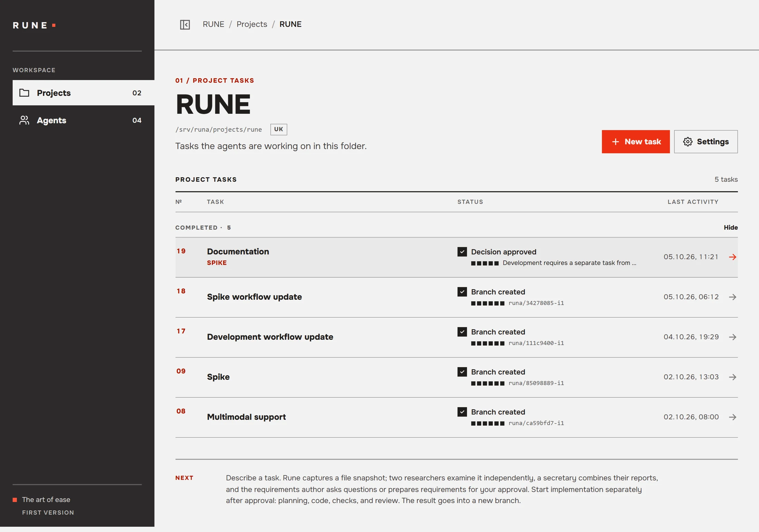The width and height of the screenshot is (759, 532).
Task: Open the Spike workflow update task
Action: [456, 297]
